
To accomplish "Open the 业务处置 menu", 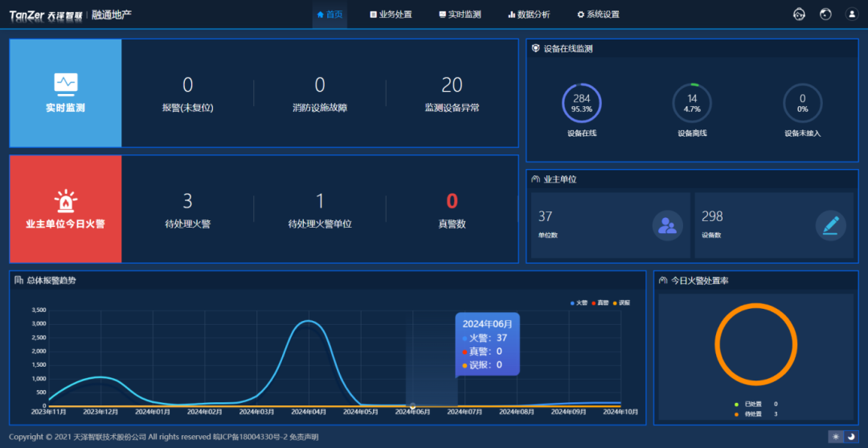I will pos(391,14).
